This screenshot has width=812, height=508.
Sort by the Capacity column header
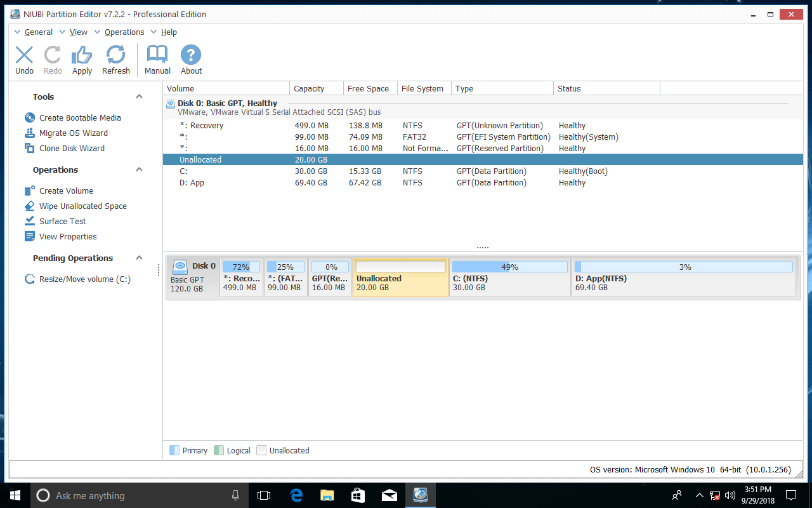tap(317, 88)
